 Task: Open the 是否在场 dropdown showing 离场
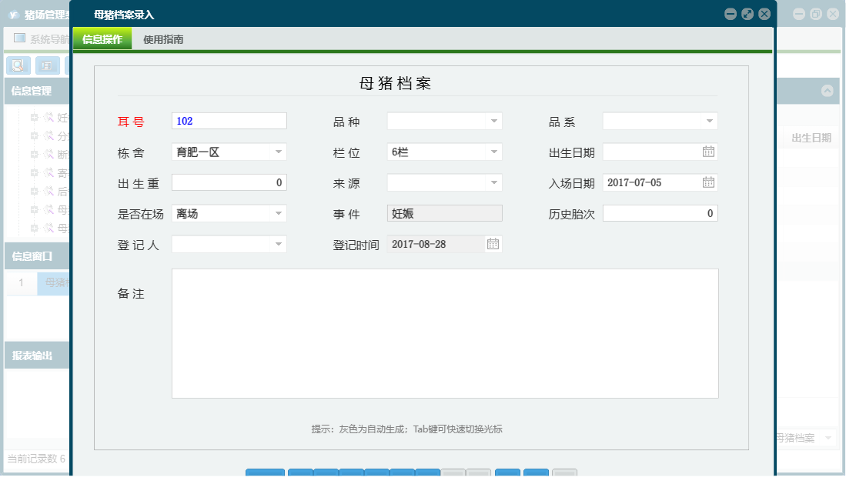(279, 213)
